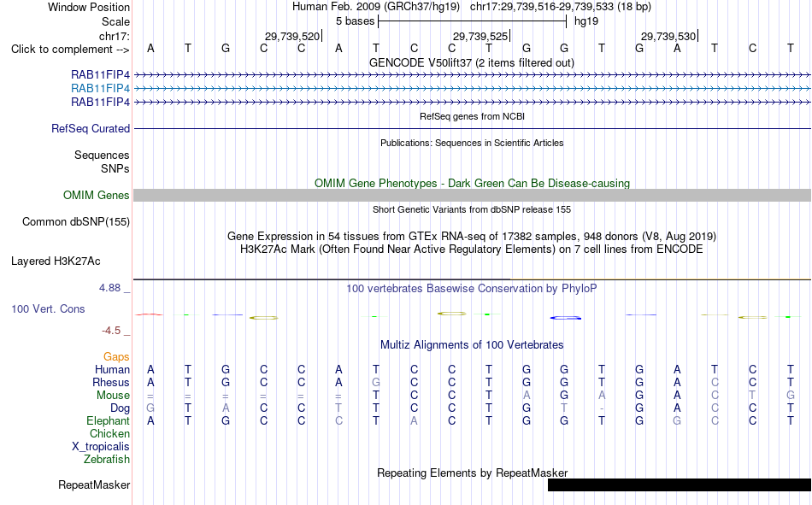Click the 29,739,530 position marker
812x505 pixels.
click(x=668, y=36)
